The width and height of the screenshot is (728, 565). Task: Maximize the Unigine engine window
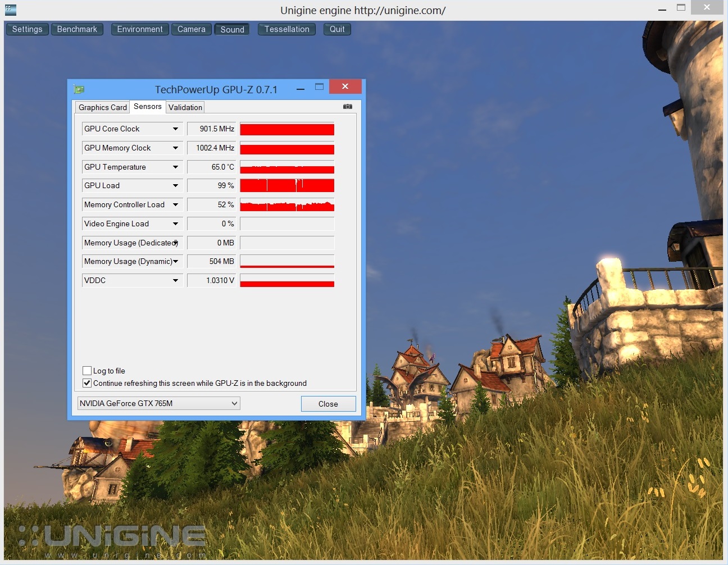click(681, 8)
